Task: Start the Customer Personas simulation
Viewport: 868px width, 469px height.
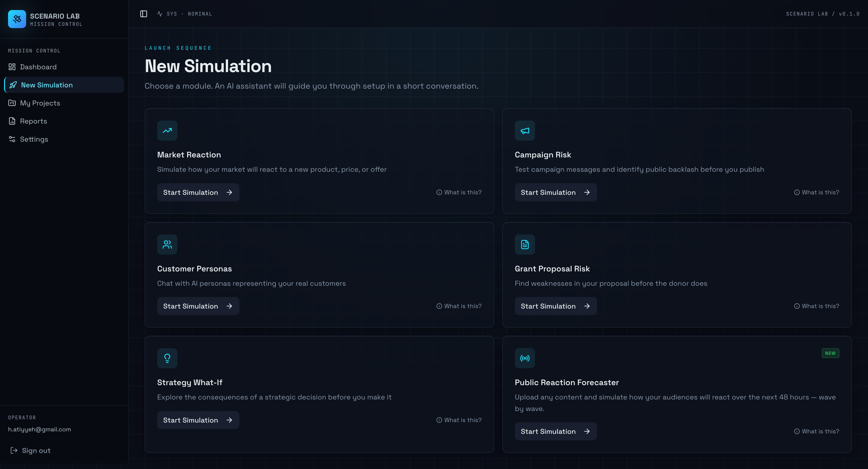Action: click(x=198, y=306)
